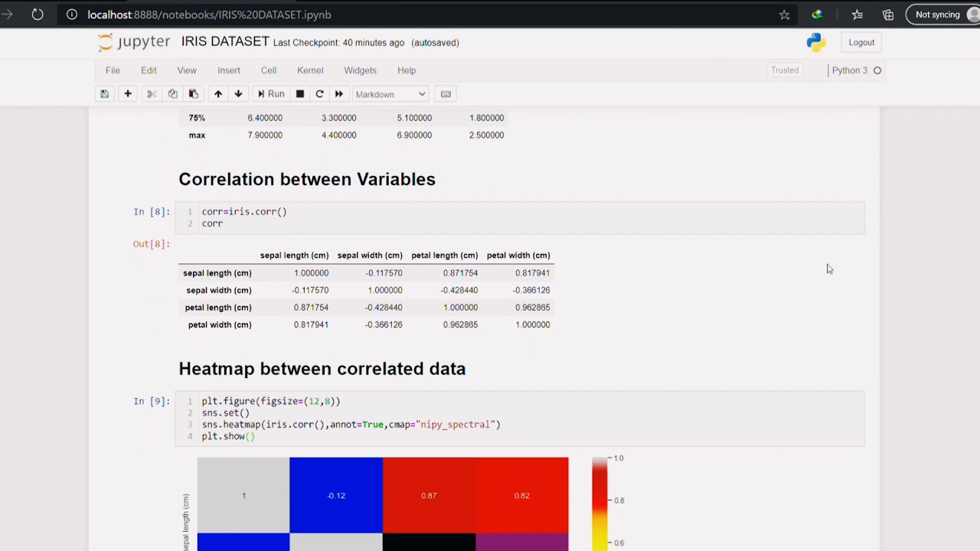980x551 pixels.
Task: Click the Trusted notebook indicator
Action: (x=785, y=70)
